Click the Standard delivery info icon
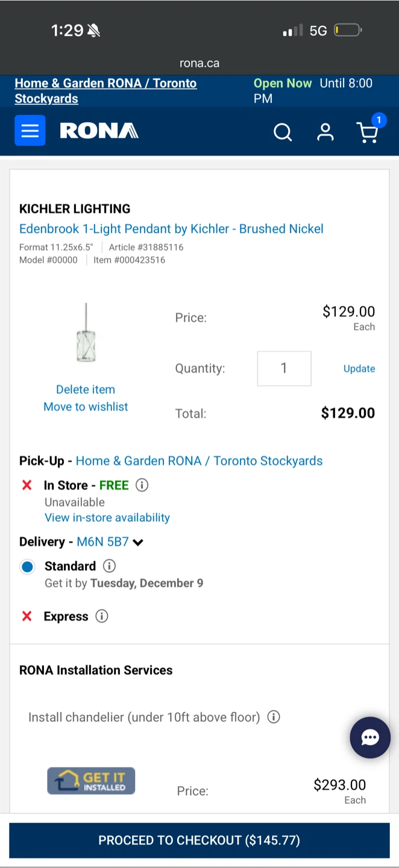 [109, 565]
